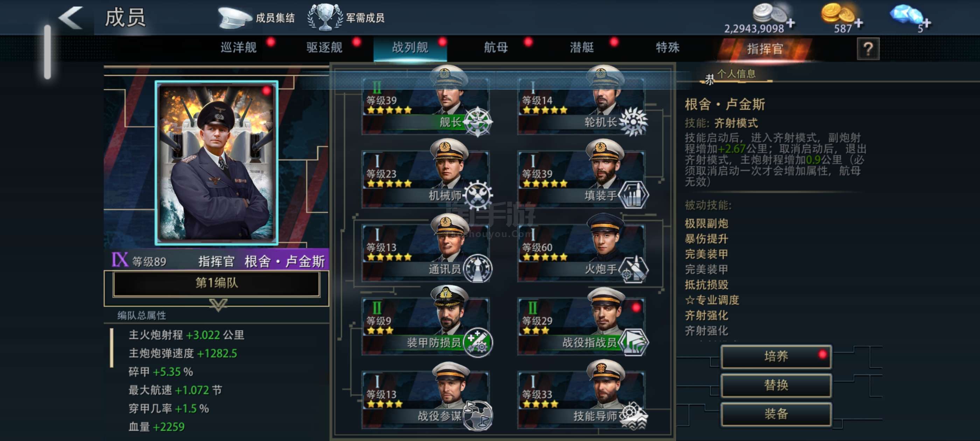Open the 军需成员 trophy icon
980x441 pixels.
pos(325,17)
